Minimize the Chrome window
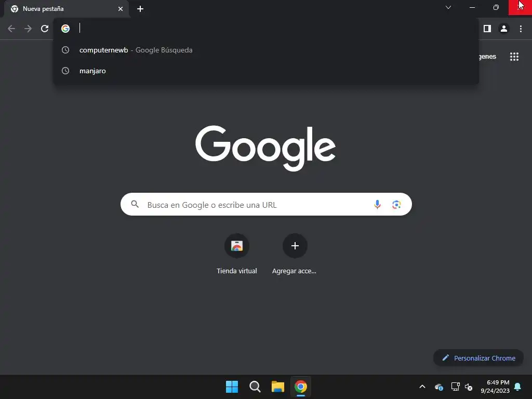The width and height of the screenshot is (532, 399). point(472,7)
